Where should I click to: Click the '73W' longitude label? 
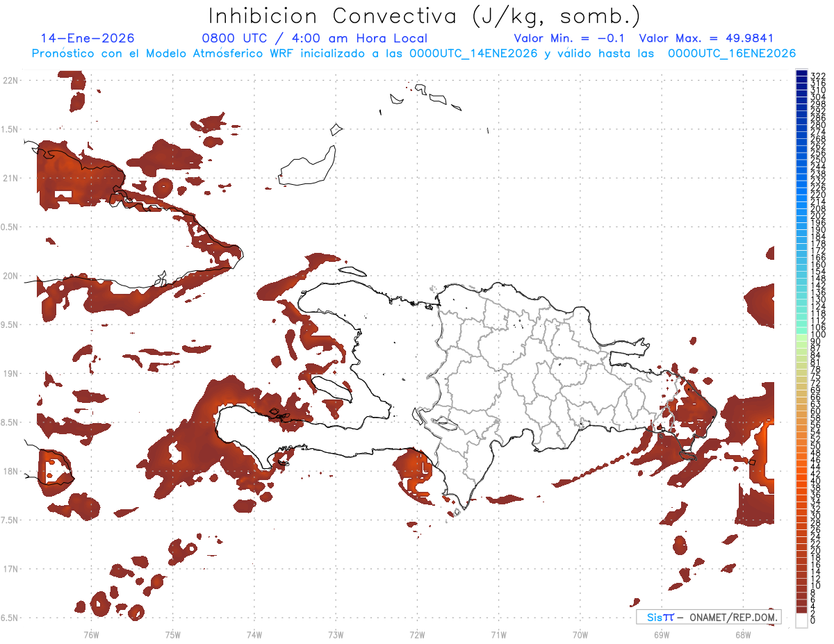point(336,634)
